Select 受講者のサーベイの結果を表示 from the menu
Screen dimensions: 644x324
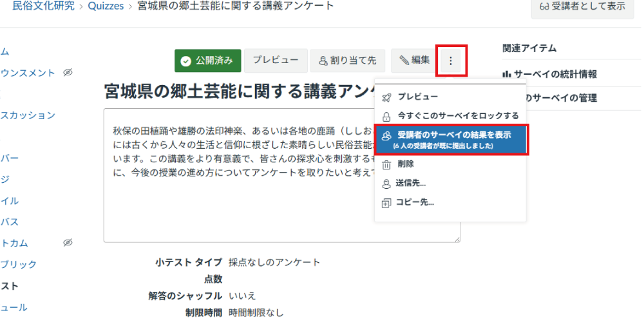click(x=451, y=140)
